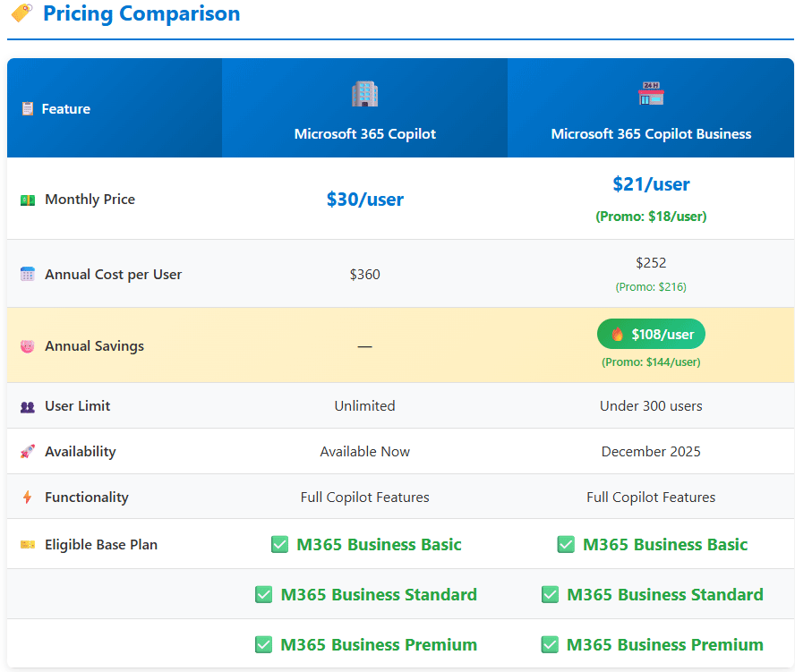Click the green $108/user savings badge
This screenshot has width=795, height=672.
pyautogui.click(x=651, y=333)
